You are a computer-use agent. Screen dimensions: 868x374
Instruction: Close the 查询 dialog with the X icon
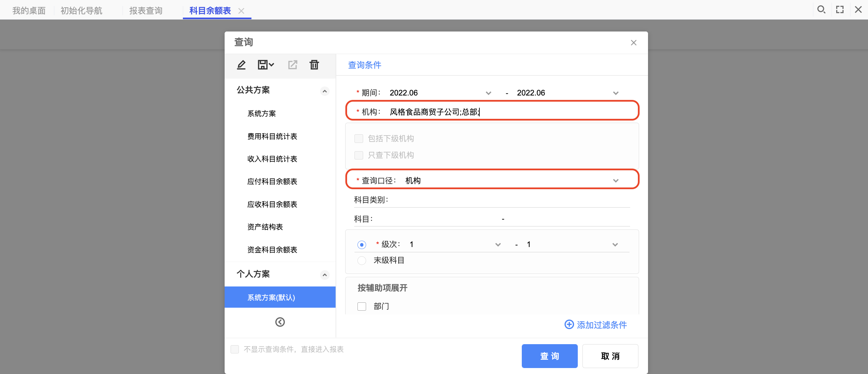pyautogui.click(x=633, y=42)
